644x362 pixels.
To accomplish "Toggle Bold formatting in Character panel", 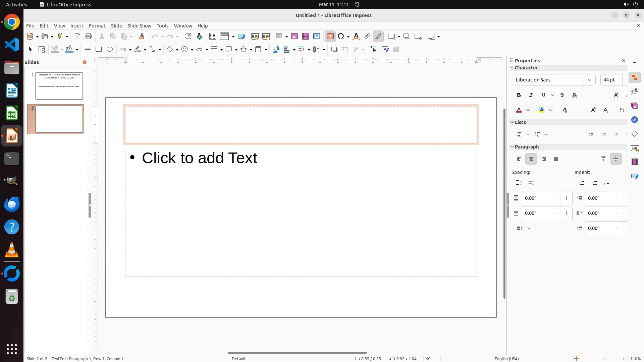I will tap(519, 95).
